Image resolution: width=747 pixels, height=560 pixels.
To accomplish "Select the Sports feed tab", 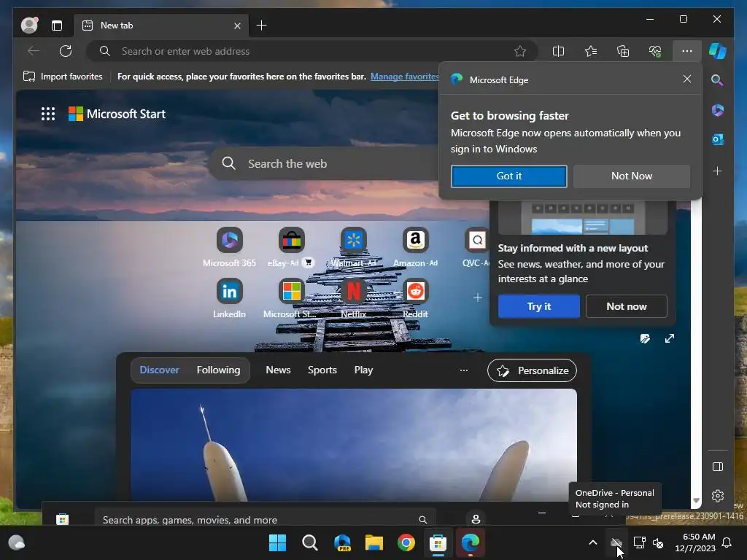I will pos(322,370).
